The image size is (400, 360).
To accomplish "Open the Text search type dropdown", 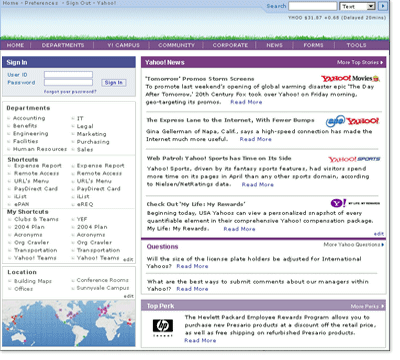I will point(357,6).
